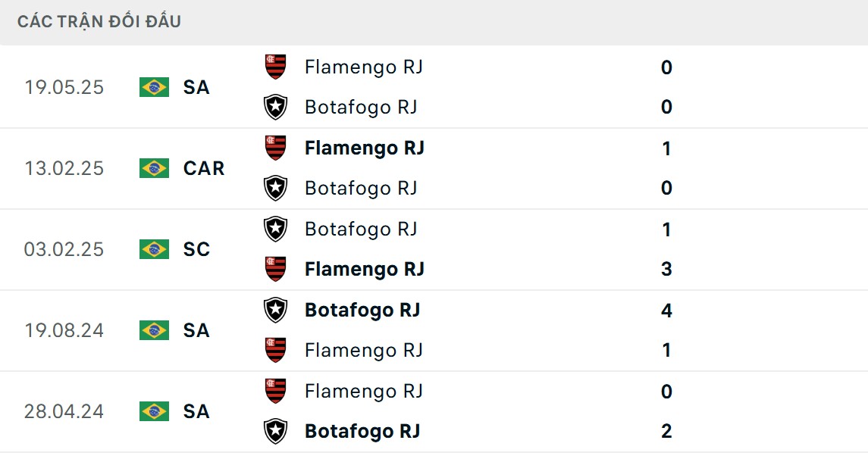Click the SC competition label
The image size is (868, 459).
pos(197,249)
